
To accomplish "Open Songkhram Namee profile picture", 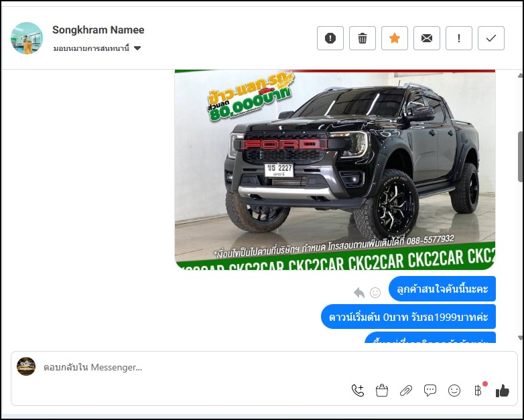I will coord(27,38).
